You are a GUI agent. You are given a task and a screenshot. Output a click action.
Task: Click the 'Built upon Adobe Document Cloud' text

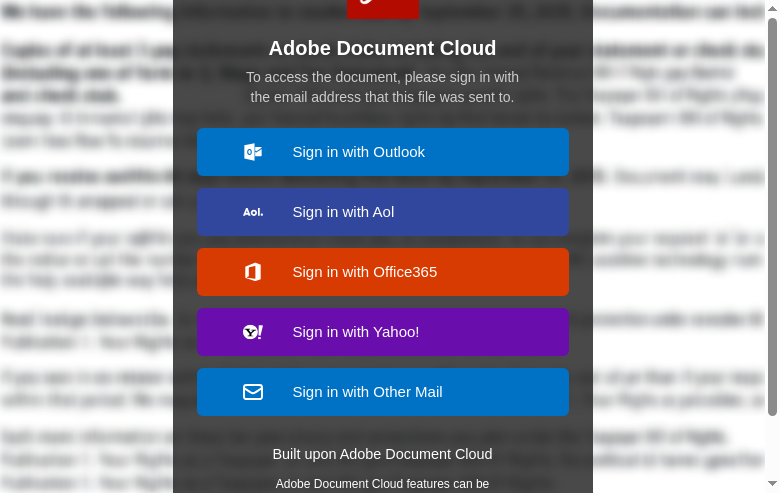tap(382, 454)
